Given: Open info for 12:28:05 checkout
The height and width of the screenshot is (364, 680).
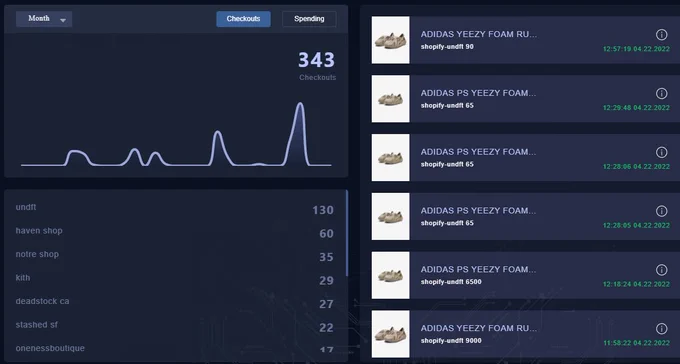Looking at the screenshot, I should coord(661,211).
